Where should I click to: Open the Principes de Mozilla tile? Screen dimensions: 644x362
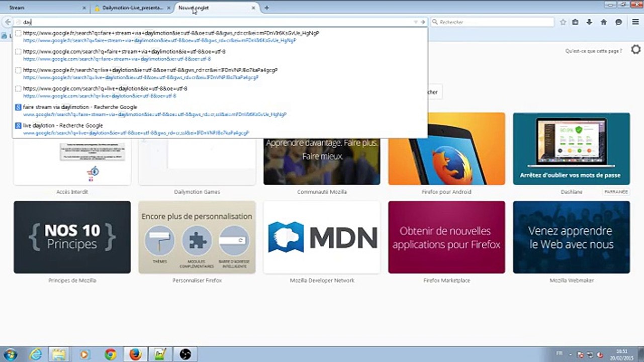72,237
